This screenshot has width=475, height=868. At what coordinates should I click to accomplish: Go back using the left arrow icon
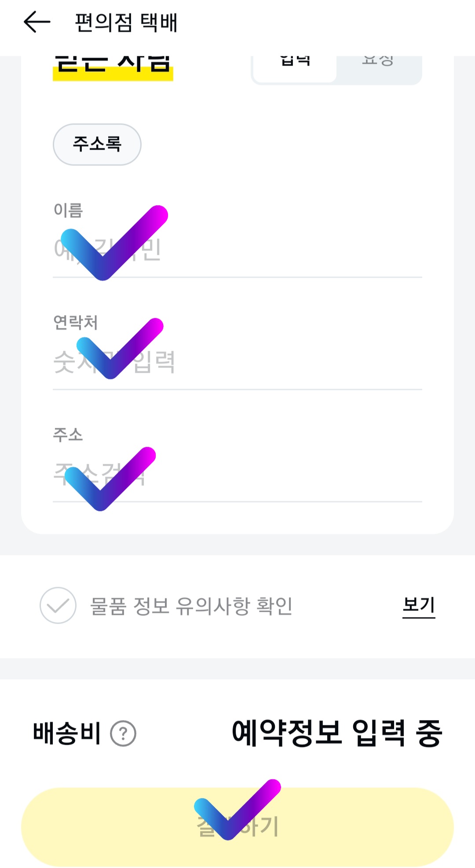click(37, 22)
